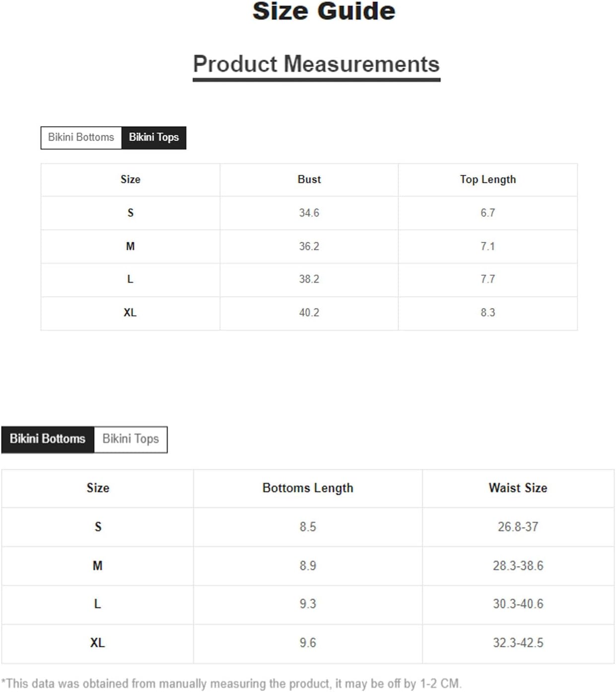The height and width of the screenshot is (692, 616).
Task: Click the Size header in tops table
Action: (x=130, y=180)
